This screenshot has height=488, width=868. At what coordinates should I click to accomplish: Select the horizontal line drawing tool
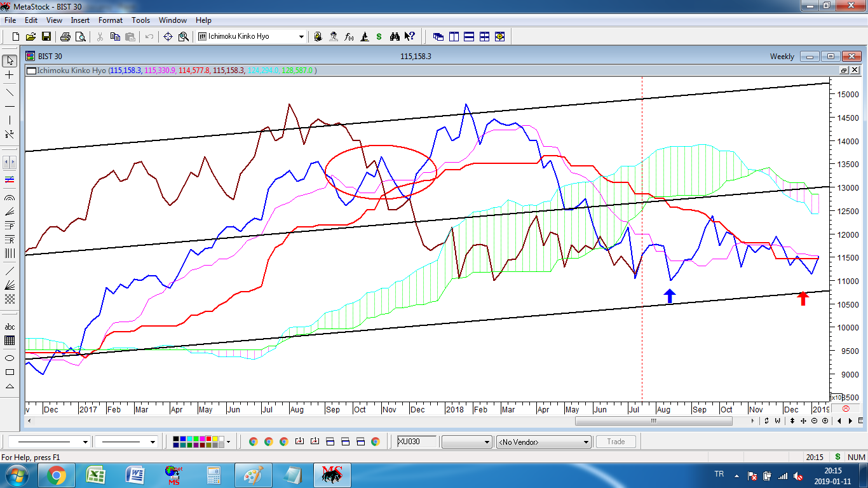[10, 106]
